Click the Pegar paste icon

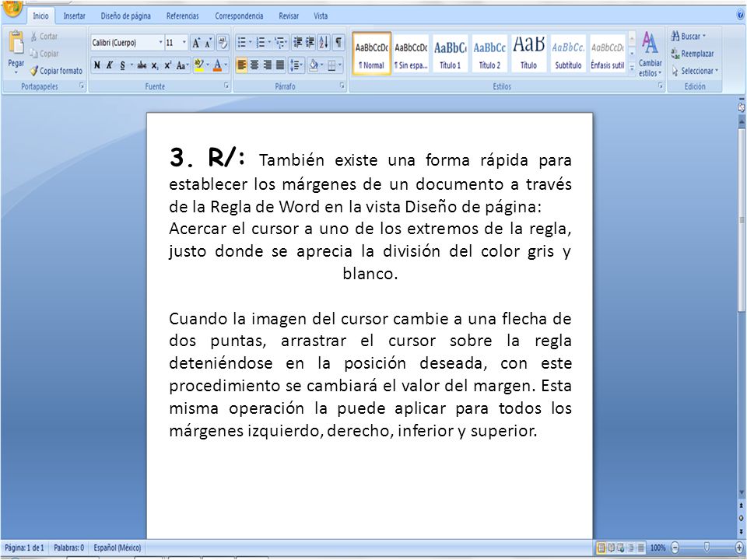[x=16, y=43]
